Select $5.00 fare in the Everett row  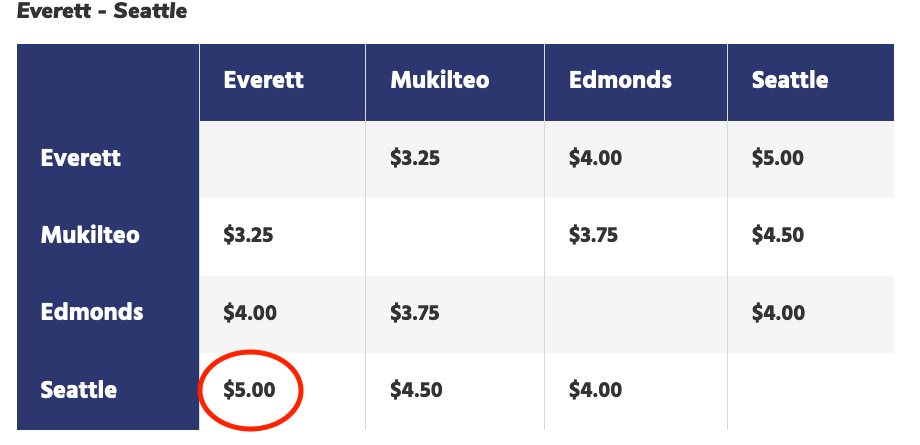(778, 158)
